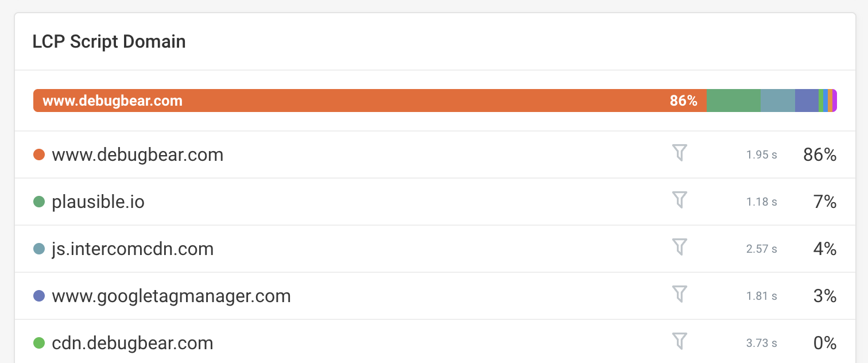The width and height of the screenshot is (868, 363).
Task: Click orange dot beside www.debugbear.com
Action: 39,155
